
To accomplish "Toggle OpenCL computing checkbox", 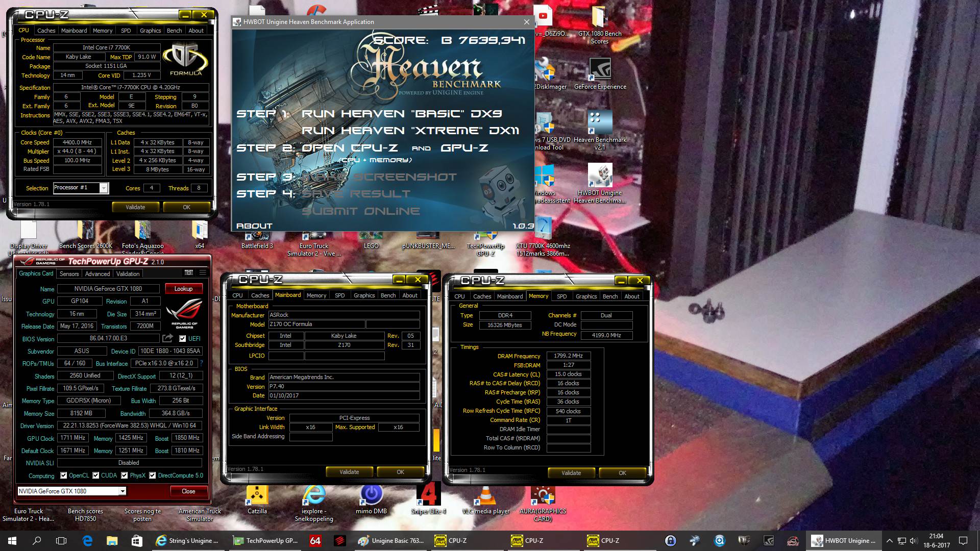I will [64, 475].
